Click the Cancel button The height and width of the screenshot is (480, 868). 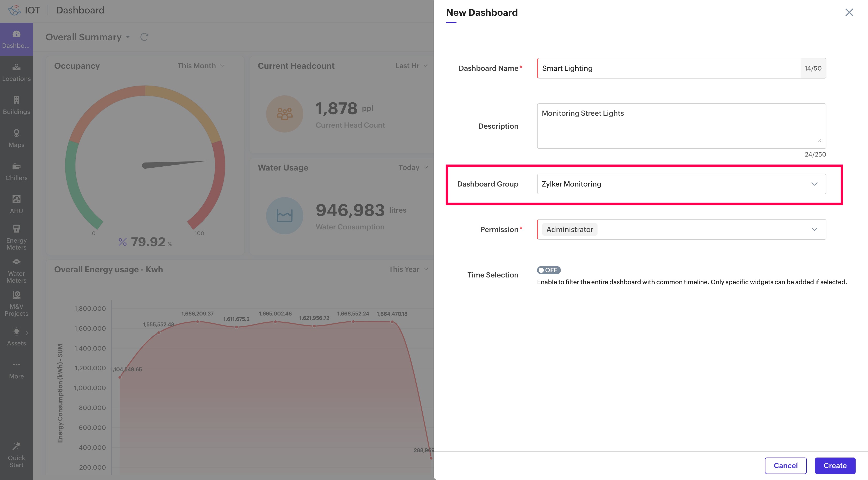[x=785, y=466]
